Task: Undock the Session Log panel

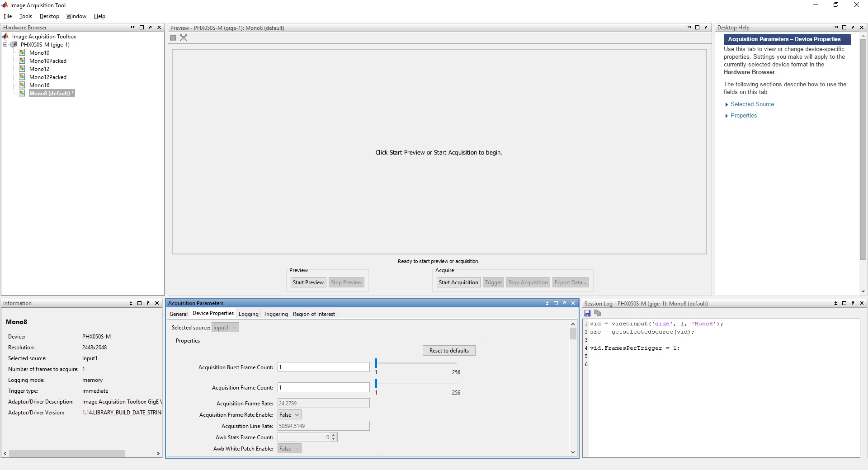Action: click(x=853, y=303)
